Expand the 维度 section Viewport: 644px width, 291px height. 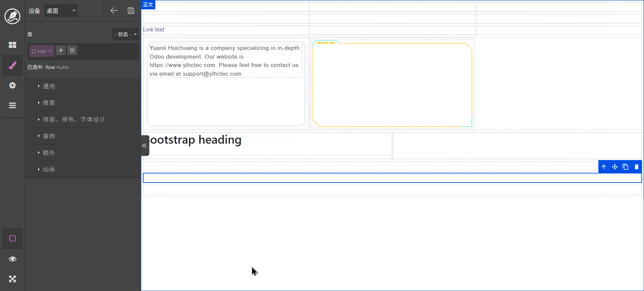tap(49, 103)
